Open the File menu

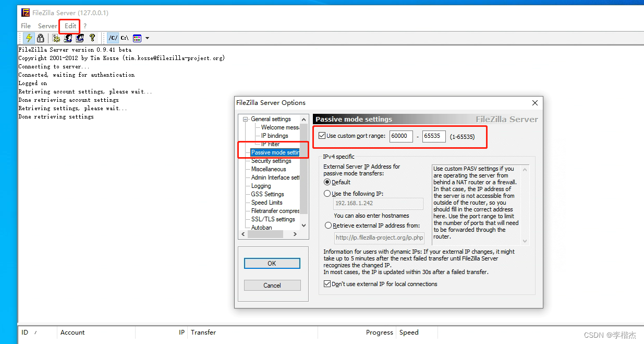26,26
